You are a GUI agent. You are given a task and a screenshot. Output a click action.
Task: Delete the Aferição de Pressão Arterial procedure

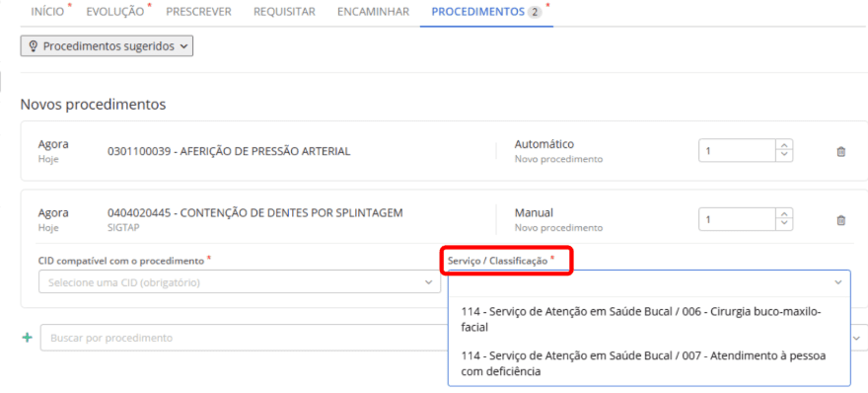840,151
